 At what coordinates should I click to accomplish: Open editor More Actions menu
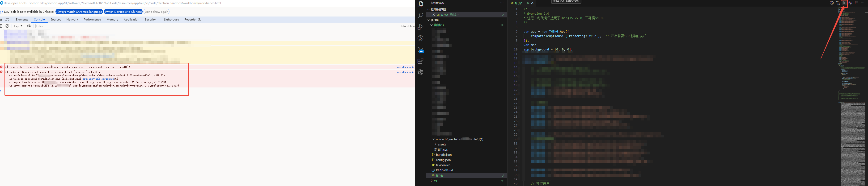(x=863, y=3)
